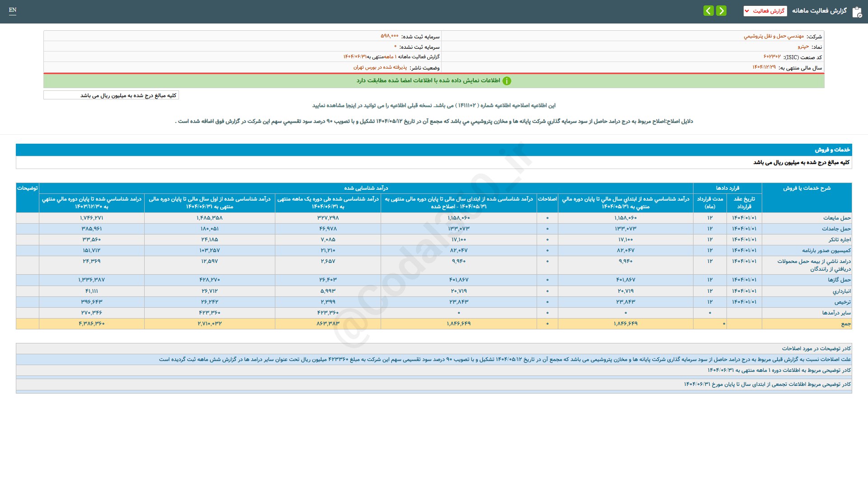Click the clipboard report icon in header
The height and width of the screenshot is (488, 868).
pyautogui.click(x=857, y=12)
